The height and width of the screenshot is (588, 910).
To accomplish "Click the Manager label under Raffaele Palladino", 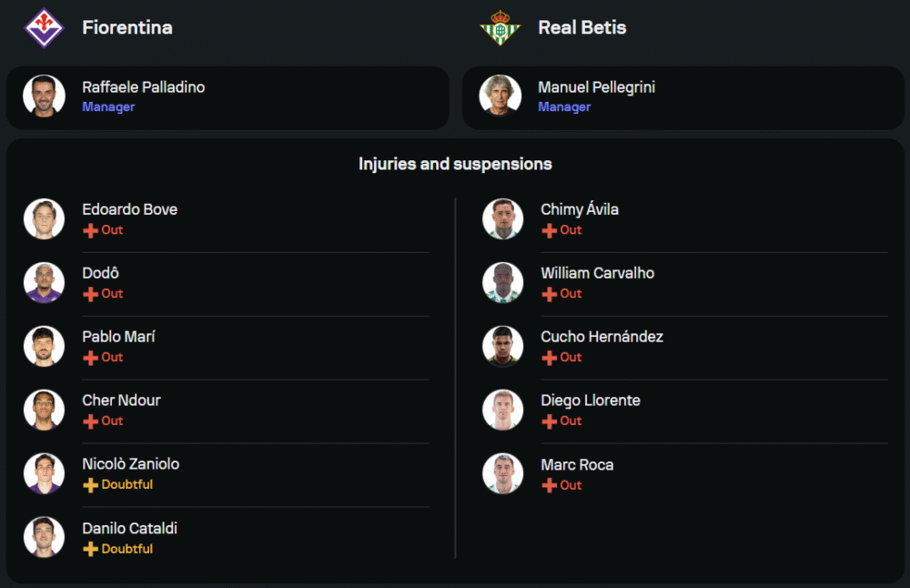I will (108, 106).
